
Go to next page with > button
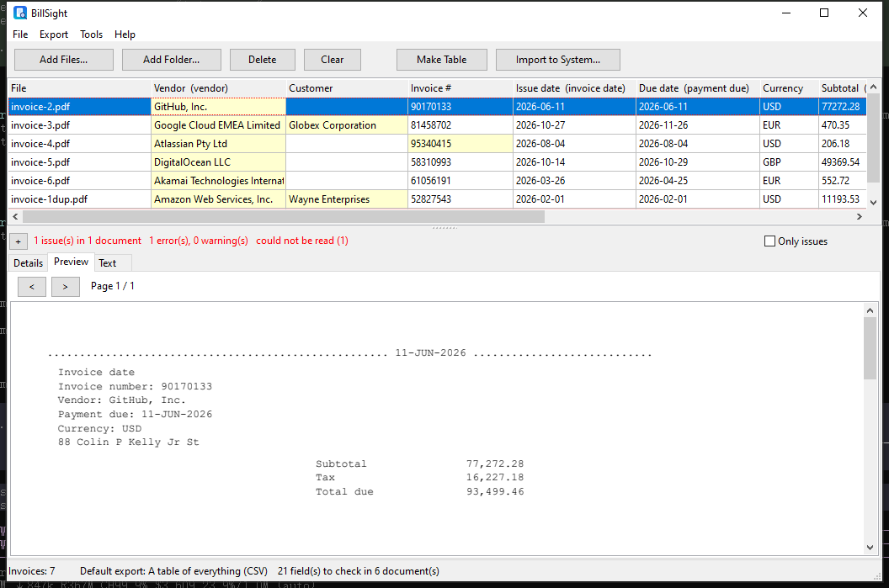tap(65, 287)
